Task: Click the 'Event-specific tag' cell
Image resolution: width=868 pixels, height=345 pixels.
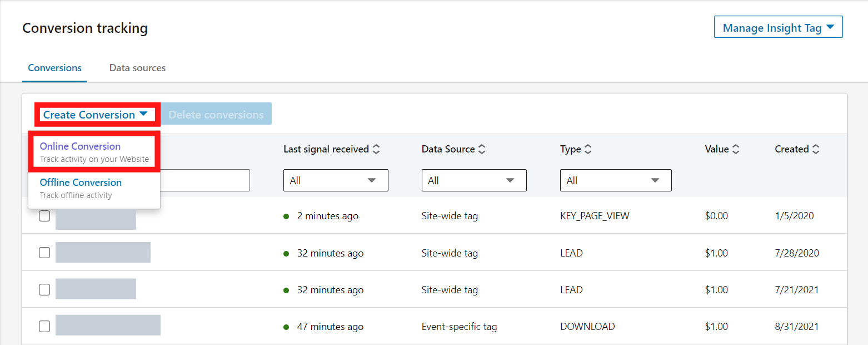Action: [460, 327]
